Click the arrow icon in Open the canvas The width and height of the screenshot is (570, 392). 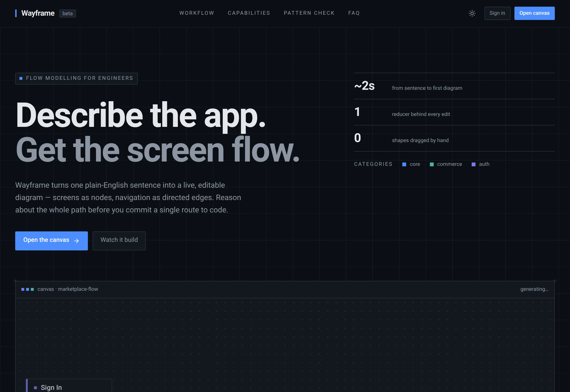click(76, 241)
